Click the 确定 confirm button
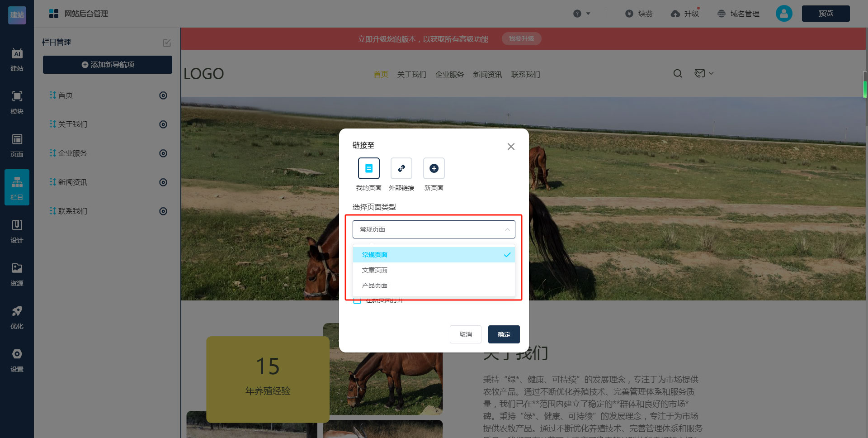Viewport: 868px width, 438px height. click(x=504, y=334)
